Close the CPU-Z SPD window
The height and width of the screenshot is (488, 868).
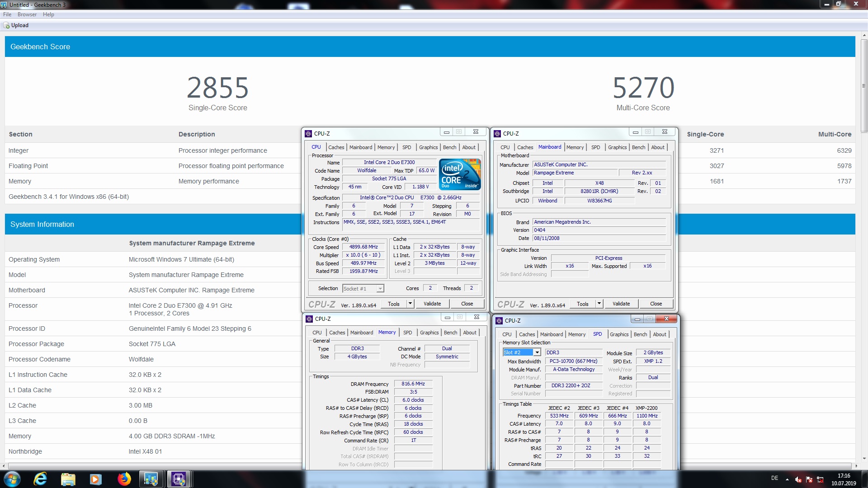coord(666,319)
